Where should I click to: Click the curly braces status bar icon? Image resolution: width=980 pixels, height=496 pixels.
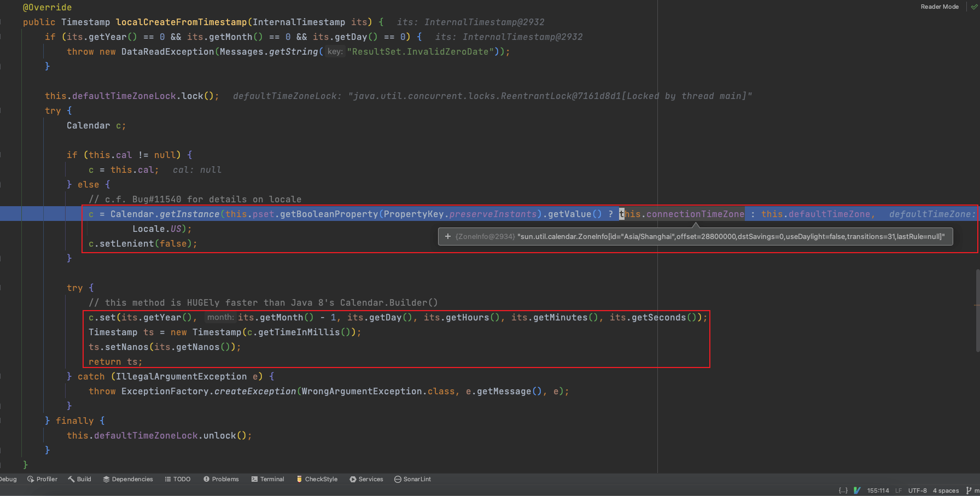(843, 491)
